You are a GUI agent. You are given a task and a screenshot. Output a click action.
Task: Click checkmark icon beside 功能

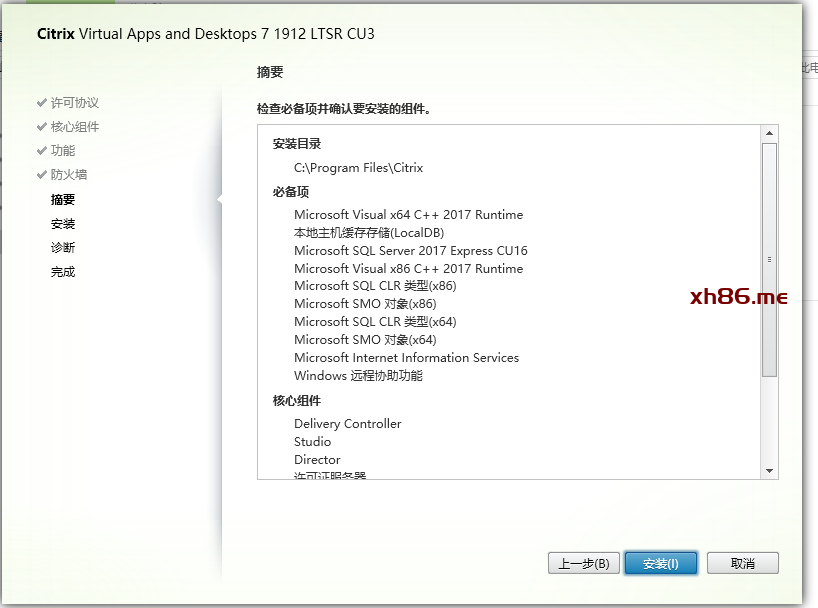pyautogui.click(x=42, y=150)
